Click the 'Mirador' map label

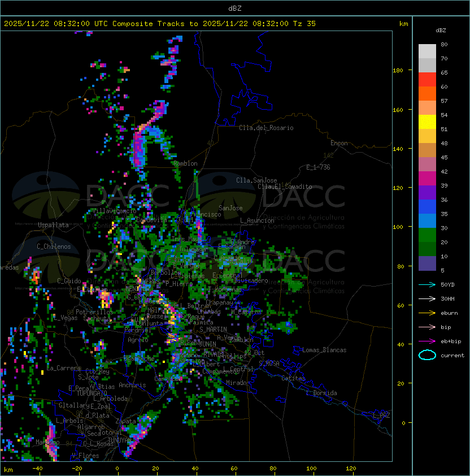click(x=238, y=383)
